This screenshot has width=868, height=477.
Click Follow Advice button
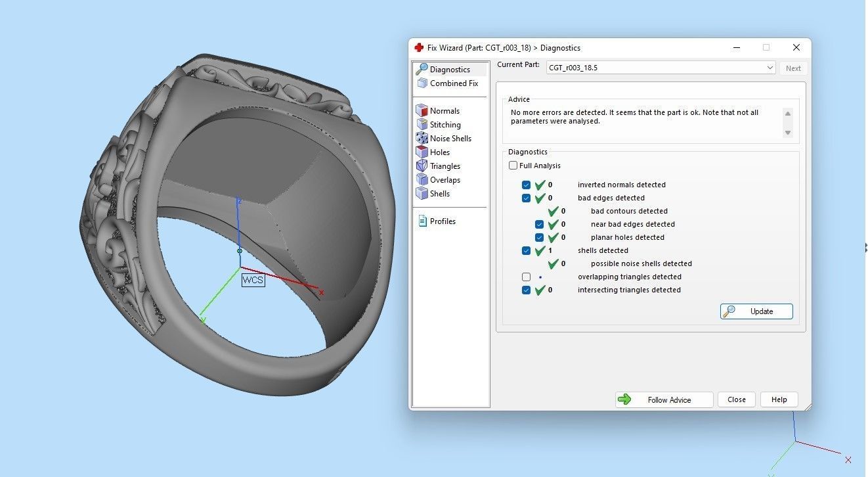tap(664, 399)
